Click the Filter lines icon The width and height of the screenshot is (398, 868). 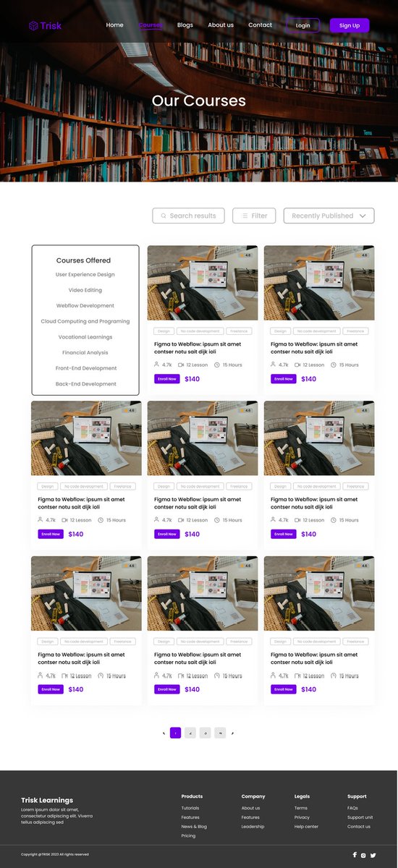(x=245, y=216)
